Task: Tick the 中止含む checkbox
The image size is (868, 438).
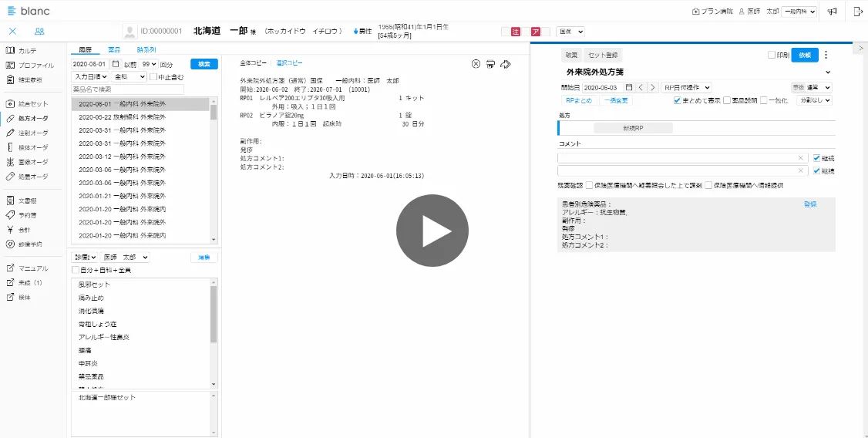Action: point(153,77)
